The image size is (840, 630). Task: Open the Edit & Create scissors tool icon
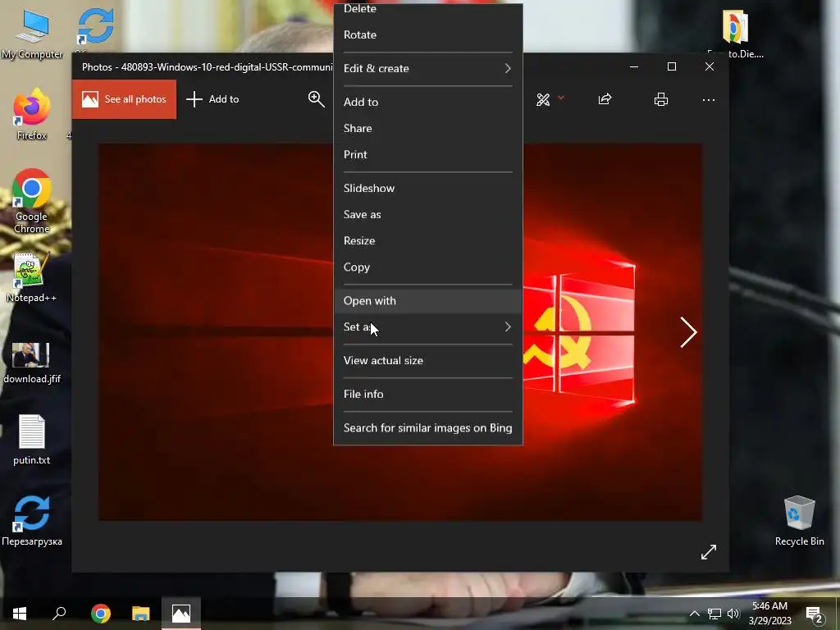(x=543, y=99)
